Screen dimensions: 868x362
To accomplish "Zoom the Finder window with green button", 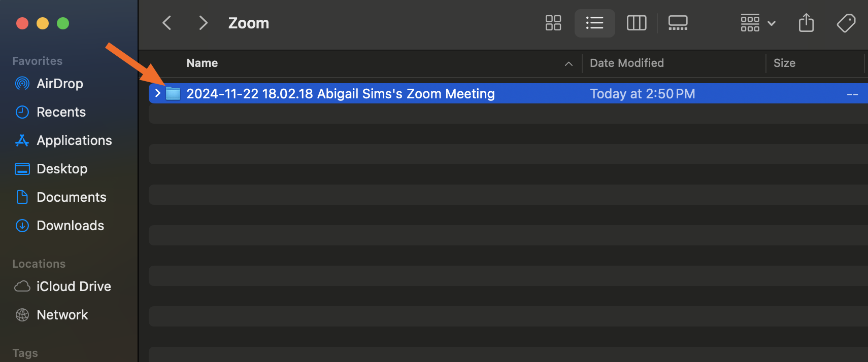I will pyautogui.click(x=63, y=23).
